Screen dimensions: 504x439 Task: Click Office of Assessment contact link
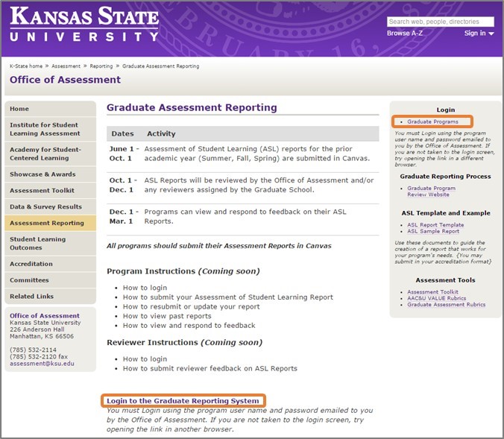click(45, 315)
